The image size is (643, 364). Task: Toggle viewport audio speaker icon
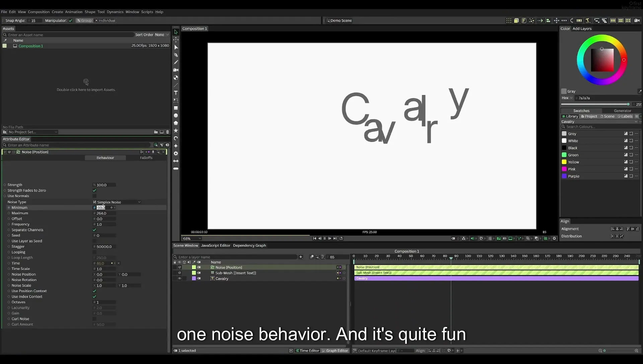click(472, 239)
